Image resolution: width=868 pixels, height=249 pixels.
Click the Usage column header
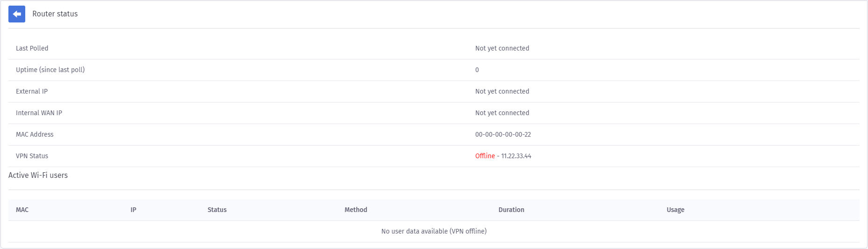click(x=675, y=210)
